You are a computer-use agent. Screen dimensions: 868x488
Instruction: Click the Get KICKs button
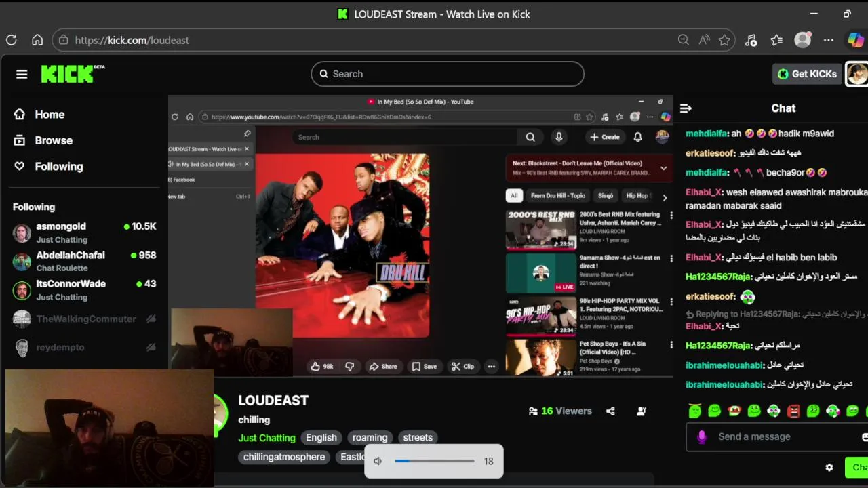point(807,74)
